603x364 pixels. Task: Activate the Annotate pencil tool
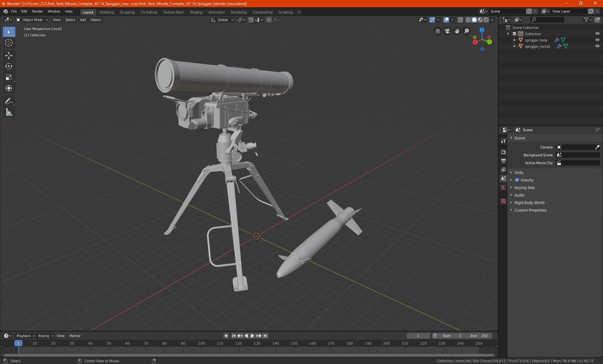pos(9,101)
